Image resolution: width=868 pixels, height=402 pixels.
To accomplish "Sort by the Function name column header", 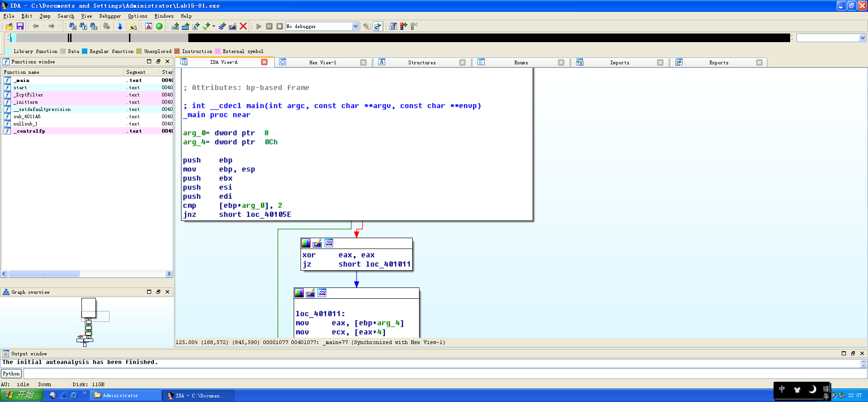I will (63, 72).
